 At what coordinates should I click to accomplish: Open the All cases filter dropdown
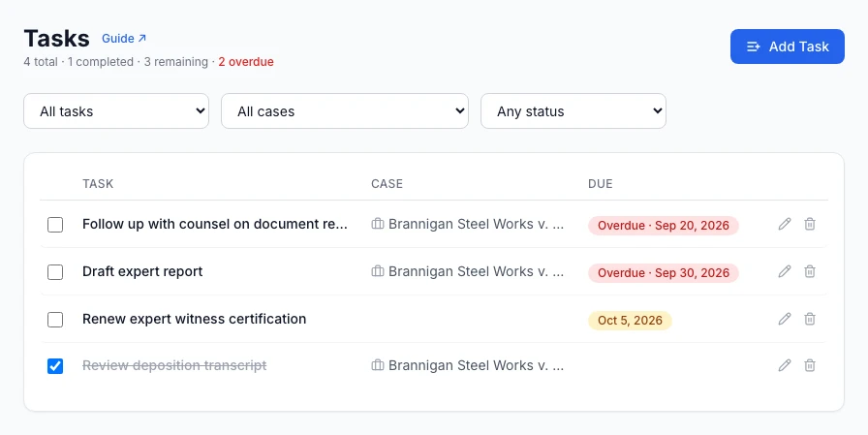(345, 111)
